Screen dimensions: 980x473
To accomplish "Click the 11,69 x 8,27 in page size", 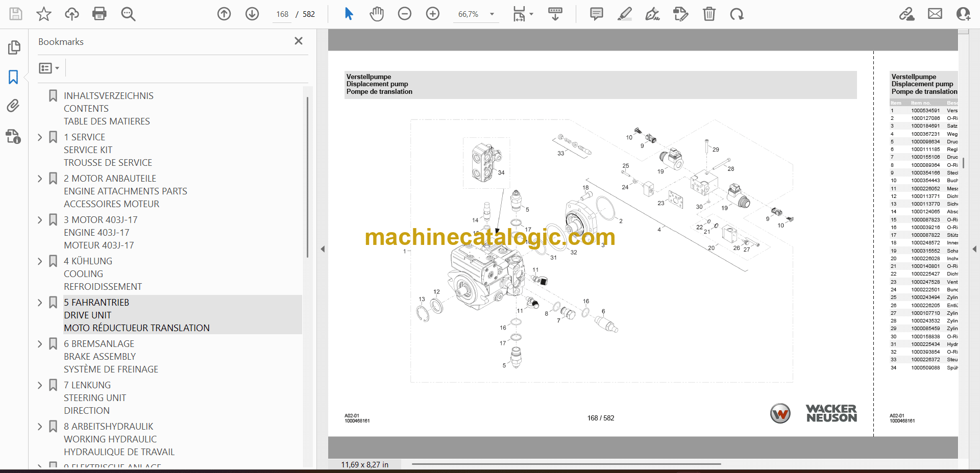I will tap(364, 465).
